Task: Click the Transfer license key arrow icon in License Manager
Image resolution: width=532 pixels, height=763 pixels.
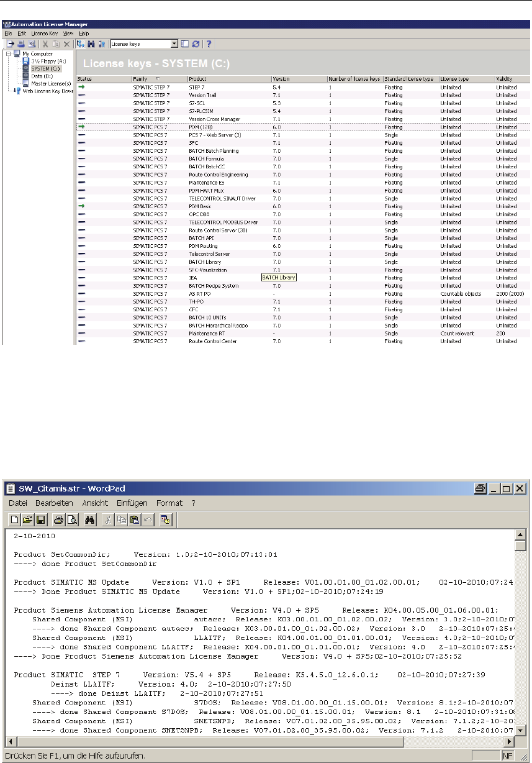Action: click(11, 44)
